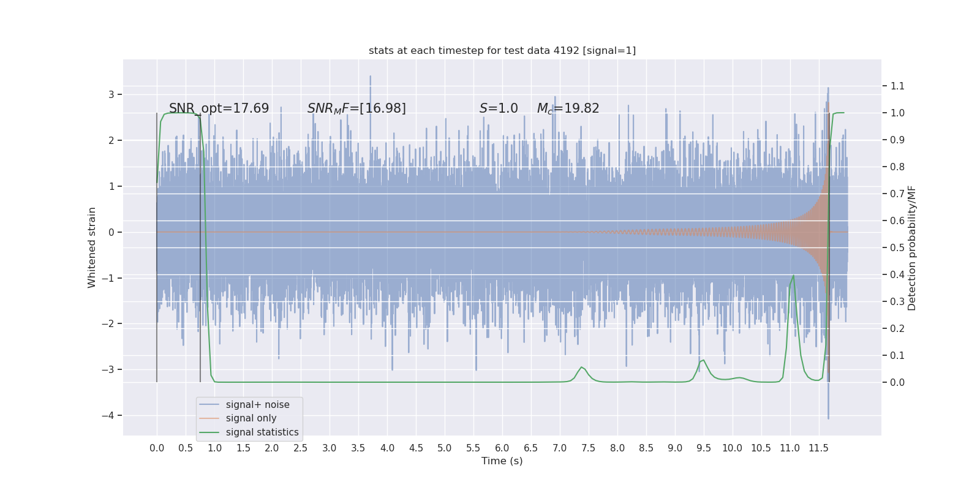Image resolution: width=980 pixels, height=490 pixels.
Task: Click left y-axis tick label −4
Action: pyautogui.click(x=108, y=415)
